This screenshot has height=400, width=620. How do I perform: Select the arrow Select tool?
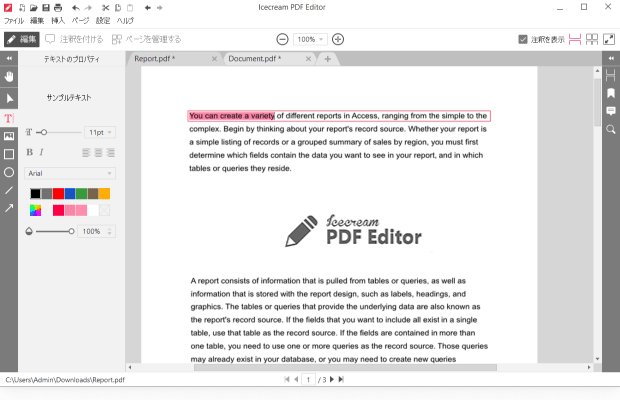pyautogui.click(x=9, y=98)
